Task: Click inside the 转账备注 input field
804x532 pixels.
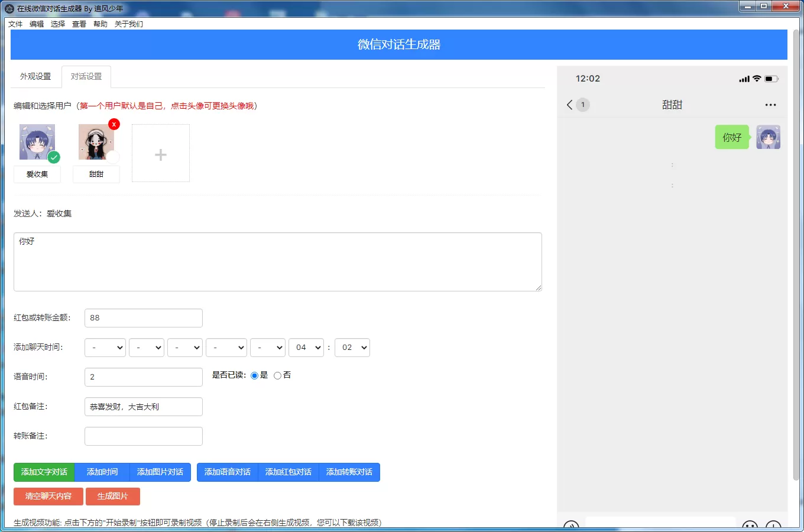Action: [143, 436]
